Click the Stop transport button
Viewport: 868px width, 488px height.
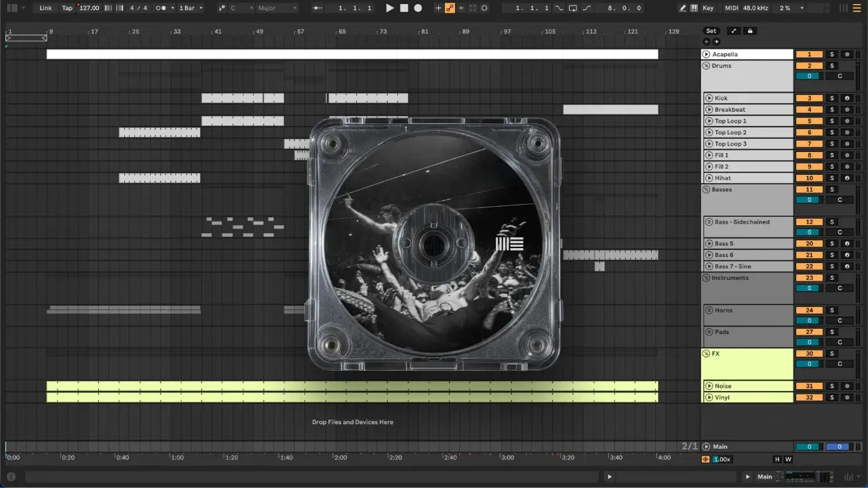coord(403,8)
